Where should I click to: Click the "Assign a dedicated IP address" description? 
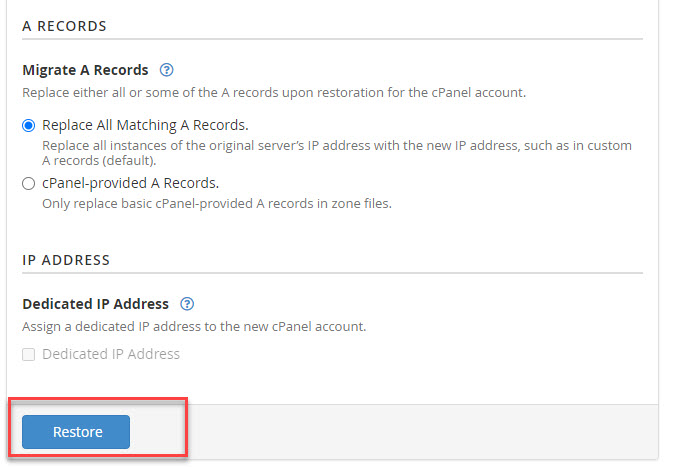194,327
